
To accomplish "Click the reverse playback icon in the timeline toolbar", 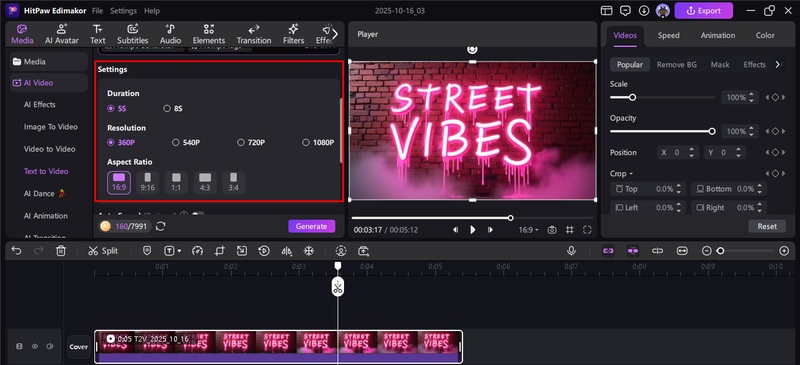I will point(264,251).
